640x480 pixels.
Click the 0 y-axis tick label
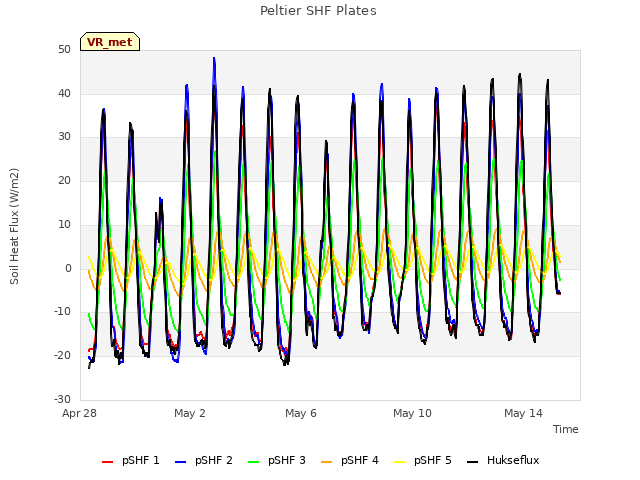(x=68, y=269)
